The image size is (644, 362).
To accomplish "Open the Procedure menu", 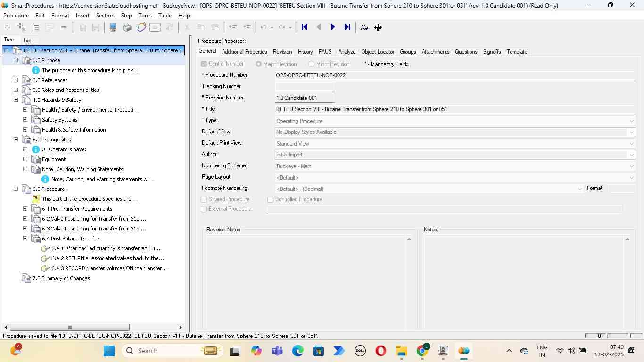I will [16, 16].
